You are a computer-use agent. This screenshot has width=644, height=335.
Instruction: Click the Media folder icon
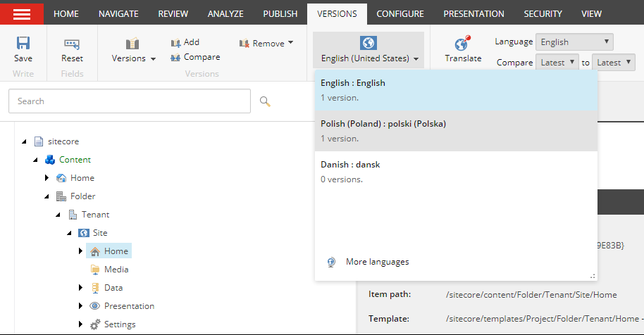tap(95, 270)
